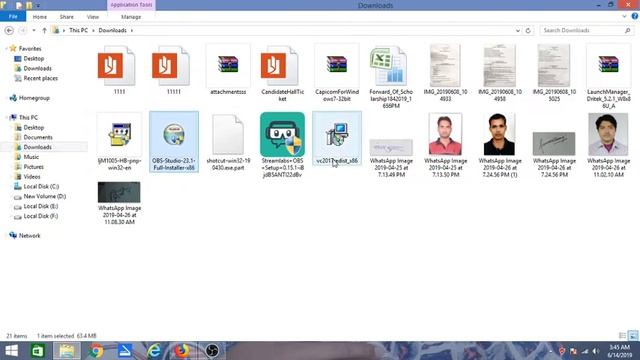The height and width of the screenshot is (360, 640).
Task: Expand the ribbon with the chevron
Action: (x=624, y=16)
